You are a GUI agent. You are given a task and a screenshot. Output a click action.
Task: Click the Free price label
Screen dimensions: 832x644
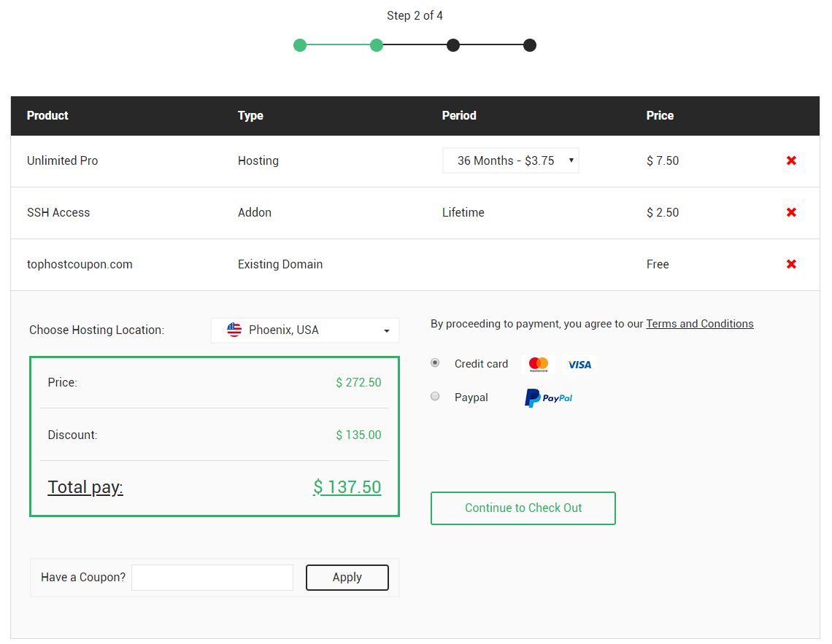click(658, 264)
